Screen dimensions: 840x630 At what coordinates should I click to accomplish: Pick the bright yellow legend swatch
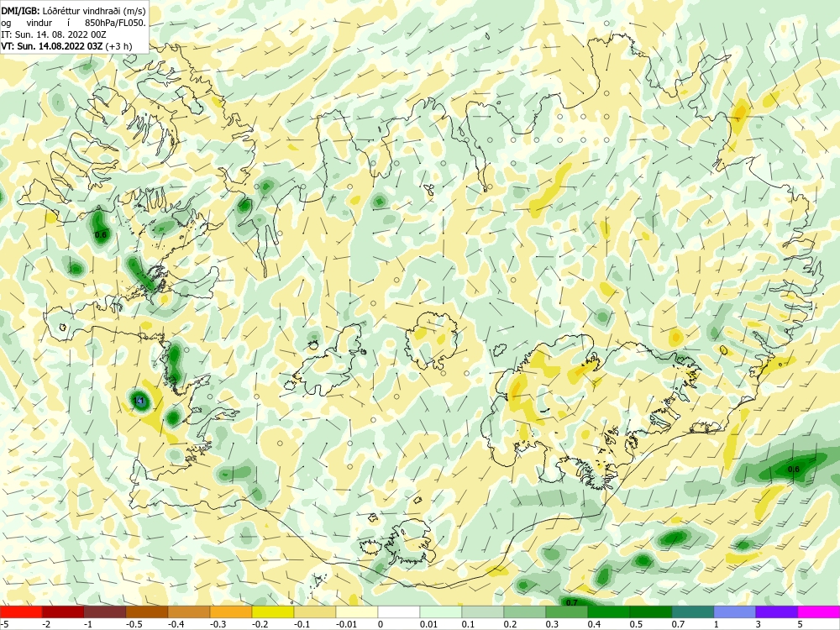point(273,612)
